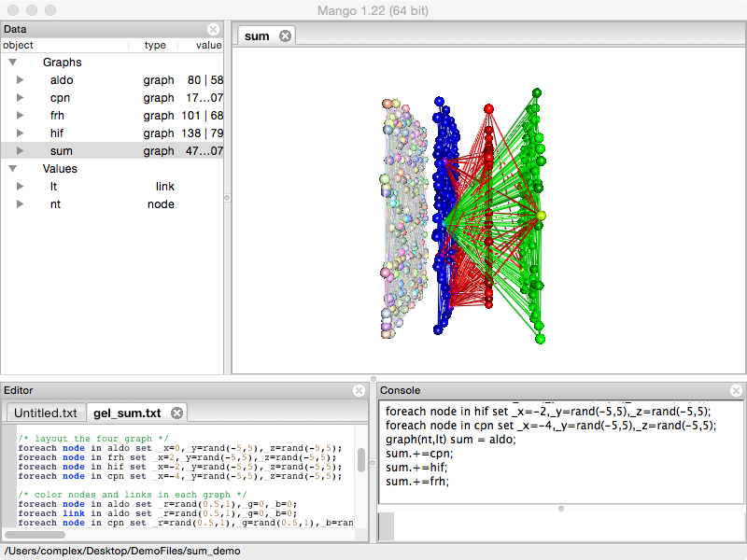The image size is (747, 560).
Task: Expand the lt link value
Action: click(21, 187)
